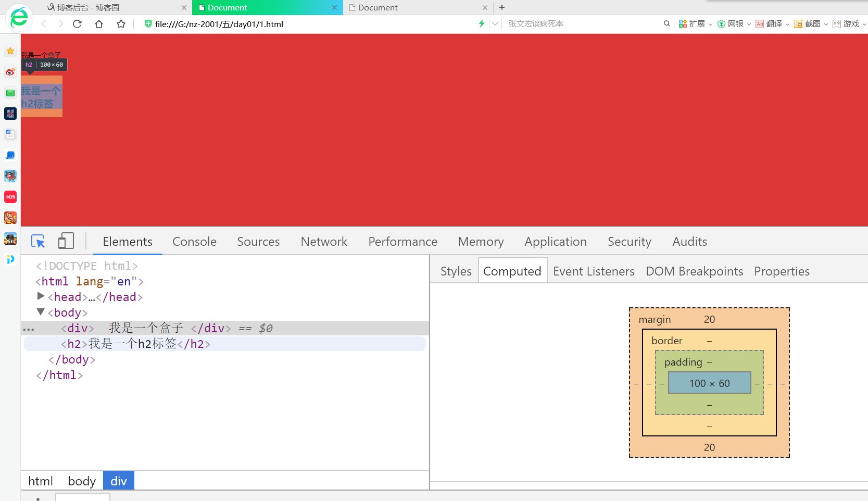Open the PUBG helmet game sidebar icon

[10, 239]
